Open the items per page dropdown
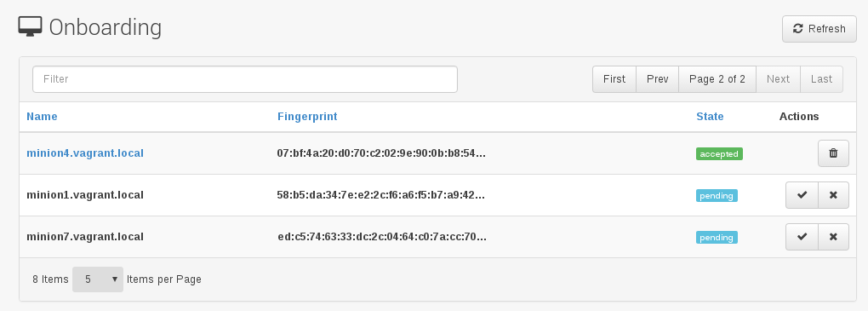Image resolution: width=868 pixels, height=311 pixels. (97, 279)
